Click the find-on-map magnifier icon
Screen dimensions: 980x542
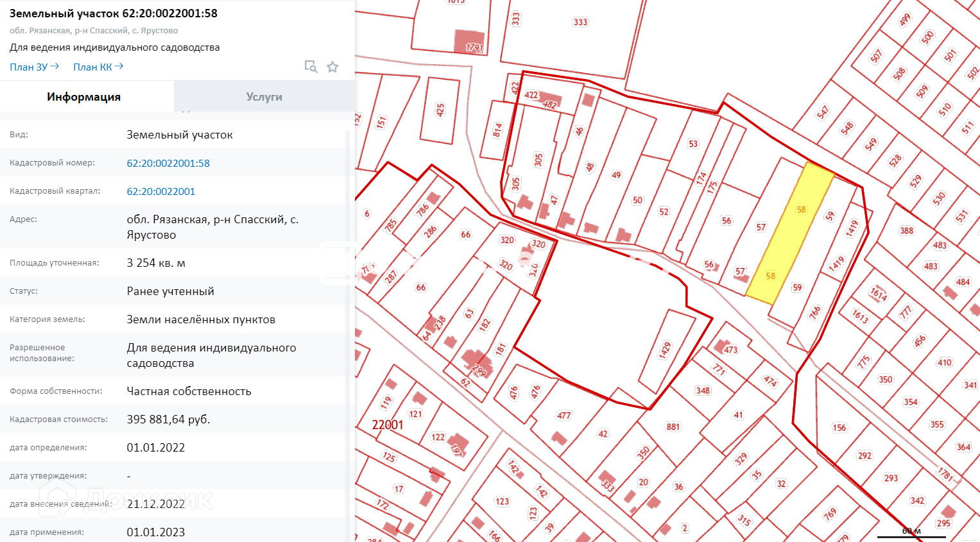(311, 67)
